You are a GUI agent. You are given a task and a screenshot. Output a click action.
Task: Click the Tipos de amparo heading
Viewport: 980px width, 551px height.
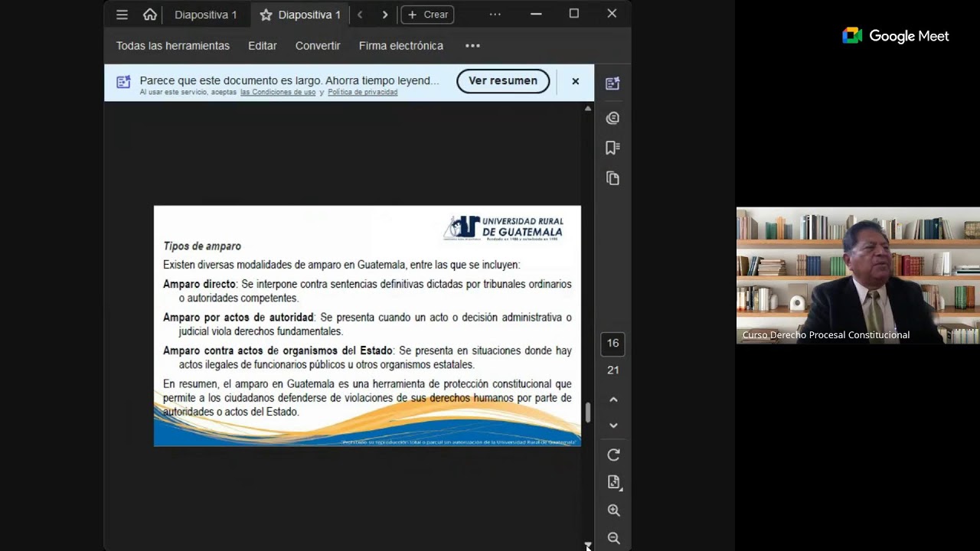[x=202, y=246]
